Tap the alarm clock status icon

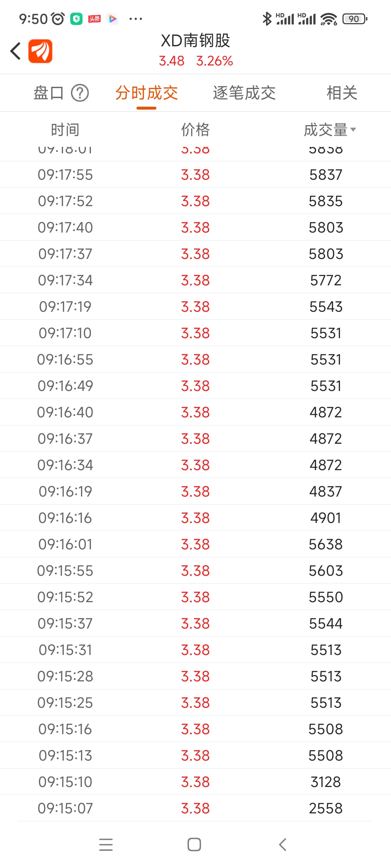tap(58, 19)
